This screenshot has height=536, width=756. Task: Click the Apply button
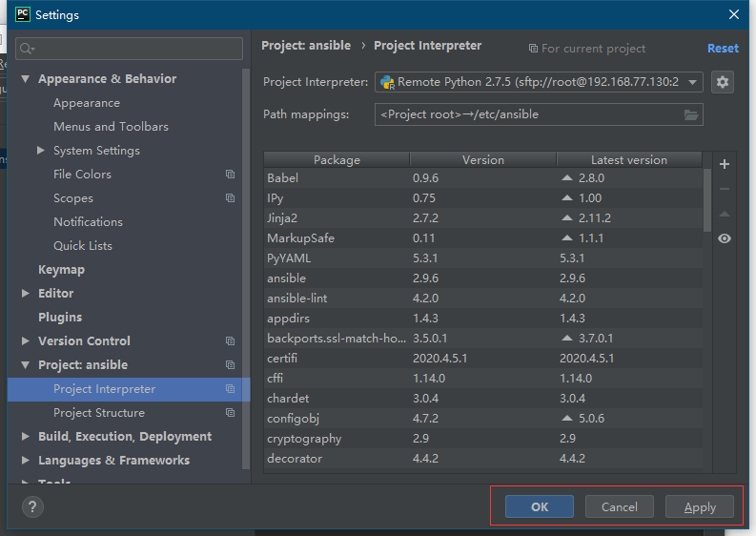click(699, 506)
